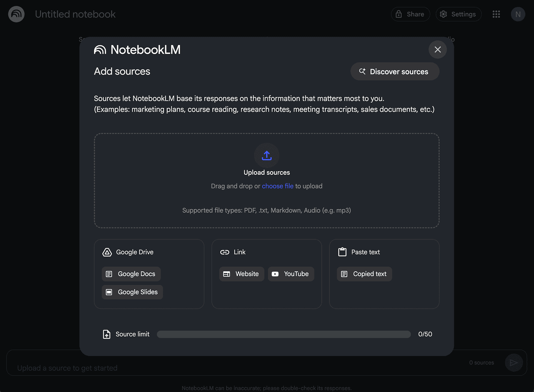Image resolution: width=534 pixels, height=392 pixels.
Task: Click the Untitled notebook title
Action: [x=75, y=14]
